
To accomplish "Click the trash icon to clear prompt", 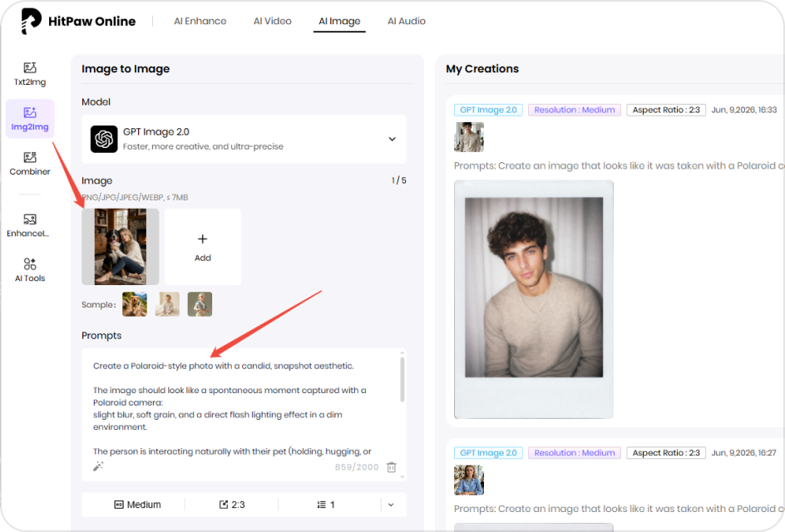I will pyautogui.click(x=392, y=467).
